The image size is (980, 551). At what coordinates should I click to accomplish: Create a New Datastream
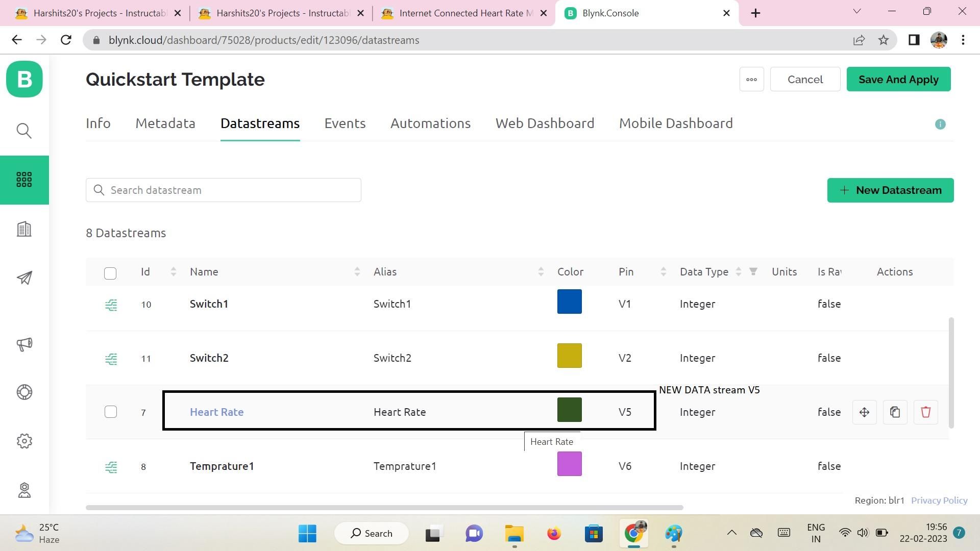(890, 190)
